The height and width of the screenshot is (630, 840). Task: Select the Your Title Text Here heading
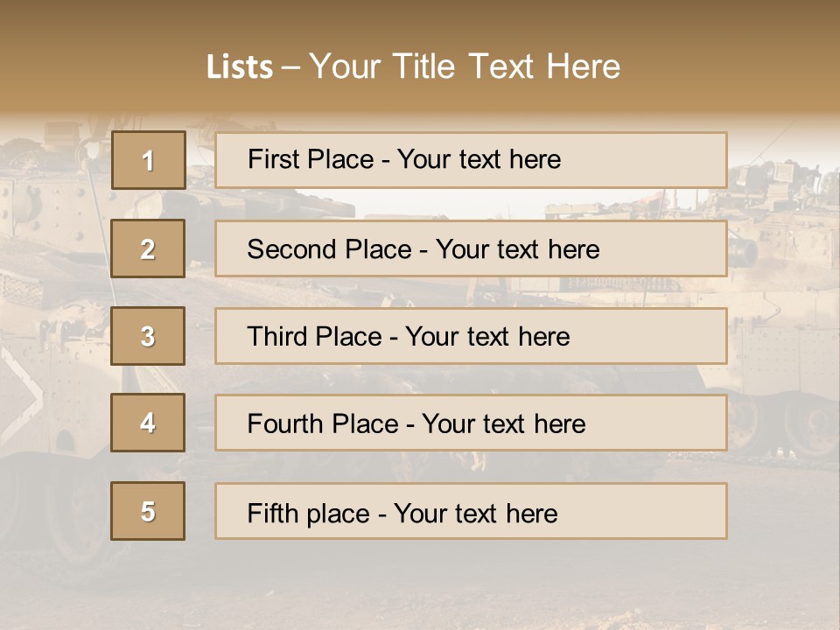[x=465, y=66]
